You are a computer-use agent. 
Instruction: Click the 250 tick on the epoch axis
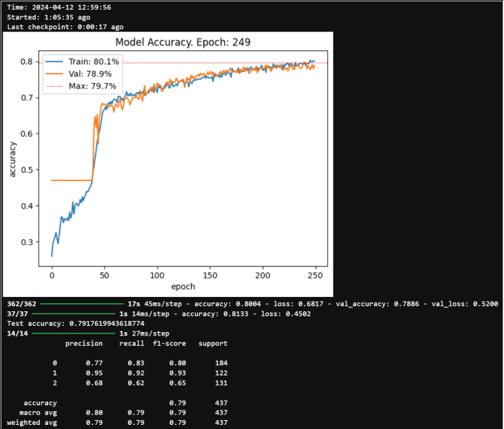316,274
